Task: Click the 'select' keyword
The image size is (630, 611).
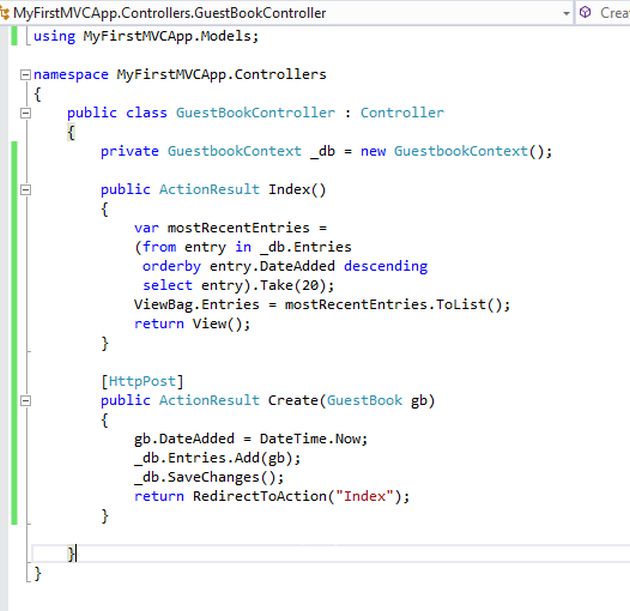Action: (x=168, y=286)
